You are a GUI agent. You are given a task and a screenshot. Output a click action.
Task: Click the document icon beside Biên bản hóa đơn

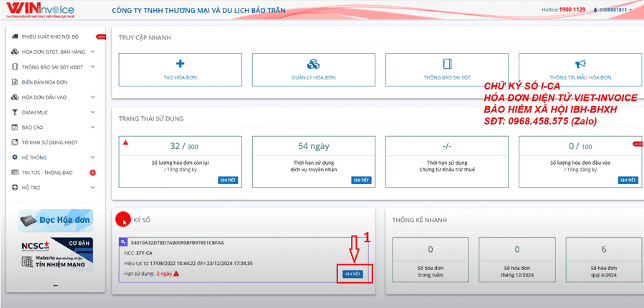pyautogui.click(x=15, y=82)
